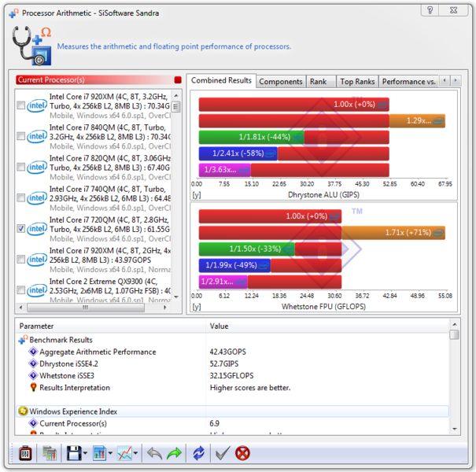Screen dimensions: 476x472
Task: Check the Core i7 840QM checkbox
Action: click(x=20, y=136)
